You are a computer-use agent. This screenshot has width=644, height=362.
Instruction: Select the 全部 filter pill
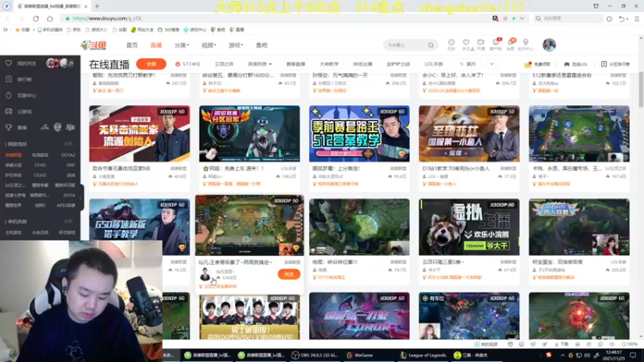(151, 64)
